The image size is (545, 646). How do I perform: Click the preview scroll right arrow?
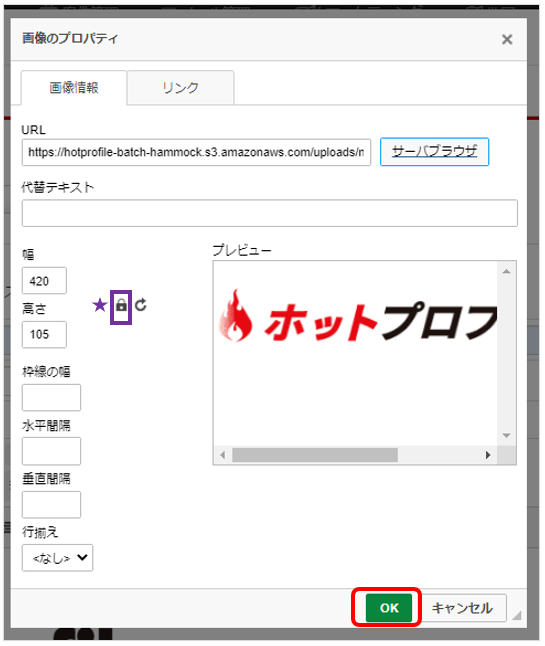488,455
